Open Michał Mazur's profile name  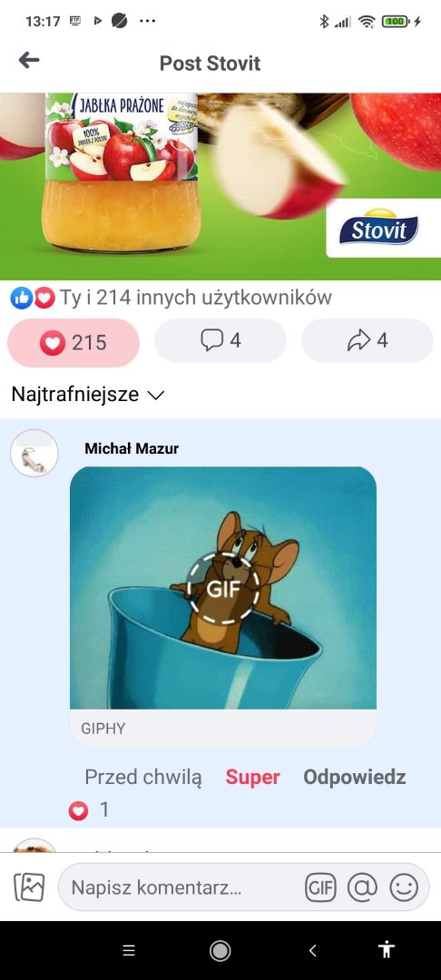tap(132, 448)
